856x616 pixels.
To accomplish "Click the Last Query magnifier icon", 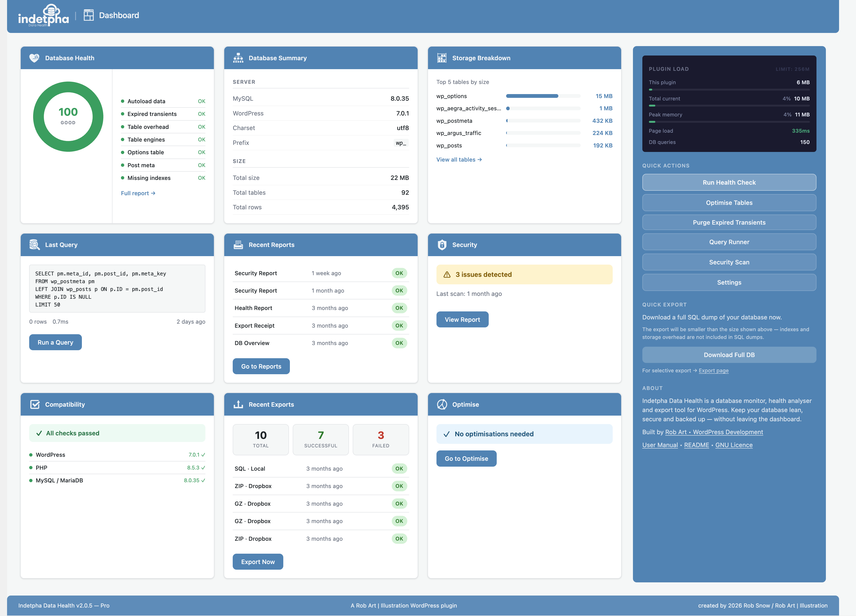I will [34, 245].
